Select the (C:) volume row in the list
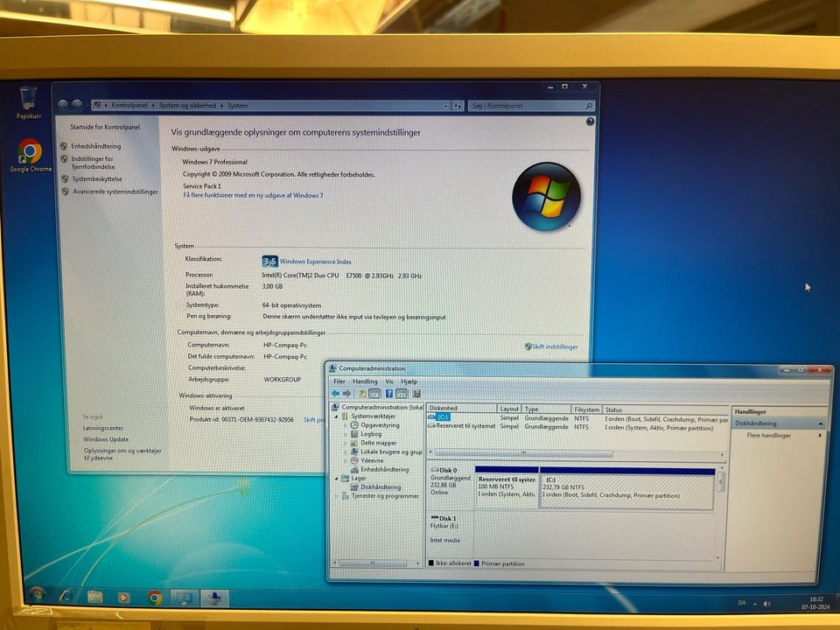The image size is (840, 630). pos(578,418)
